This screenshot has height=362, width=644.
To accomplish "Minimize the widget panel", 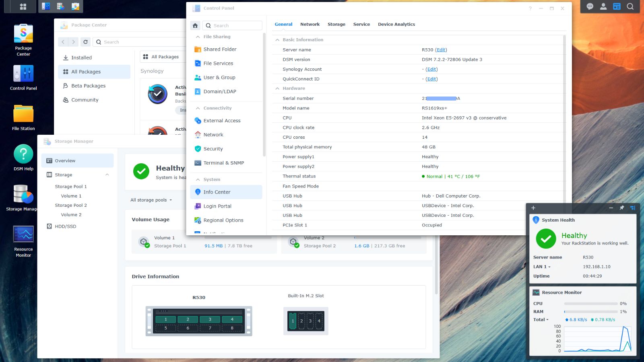I will [x=611, y=208].
